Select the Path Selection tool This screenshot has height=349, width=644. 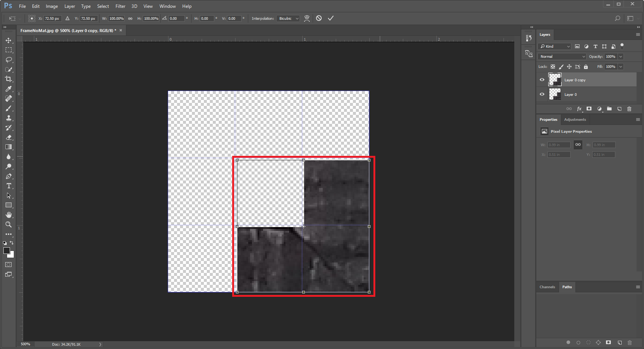pyautogui.click(x=9, y=195)
